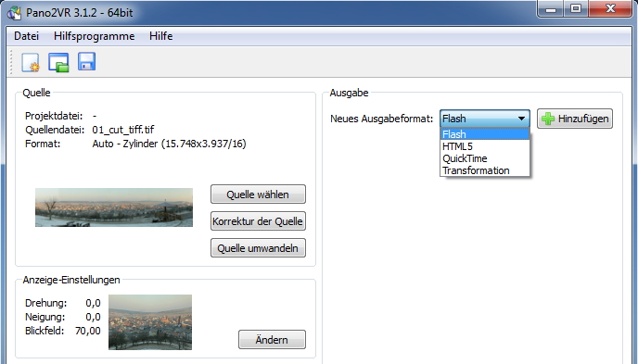Click the panorama source image thumbnail
638x364 pixels.
tap(114, 207)
